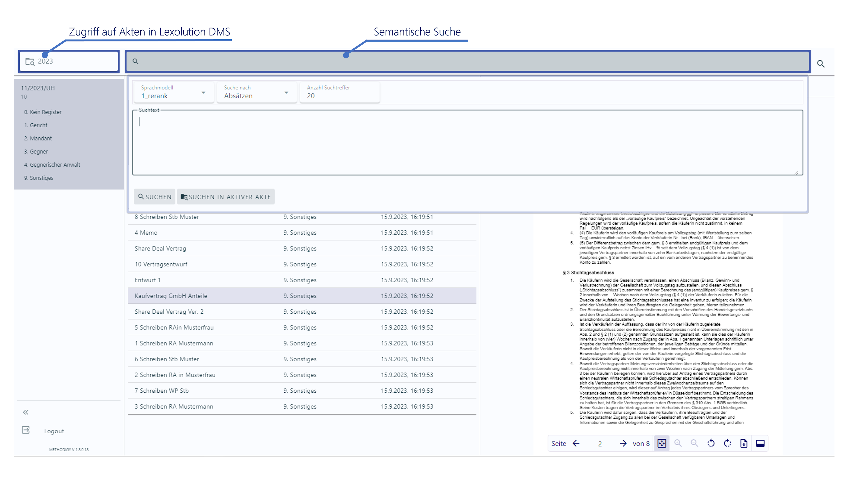868x488 pixels.
Task: Open the 9. Sonstiges register in sidebar
Action: tap(39, 178)
